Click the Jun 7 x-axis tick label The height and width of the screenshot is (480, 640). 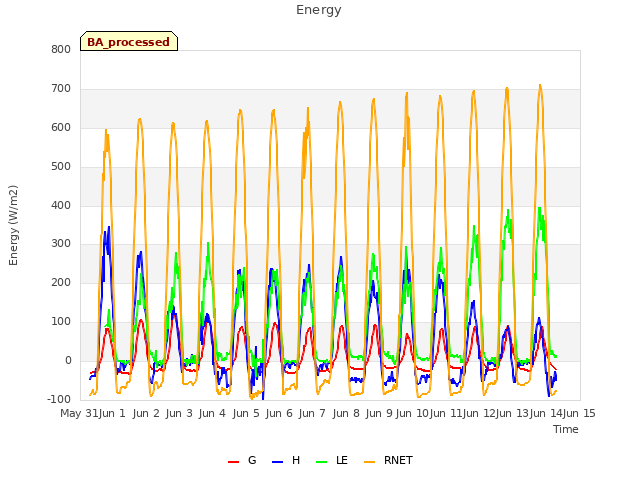tap(312, 413)
